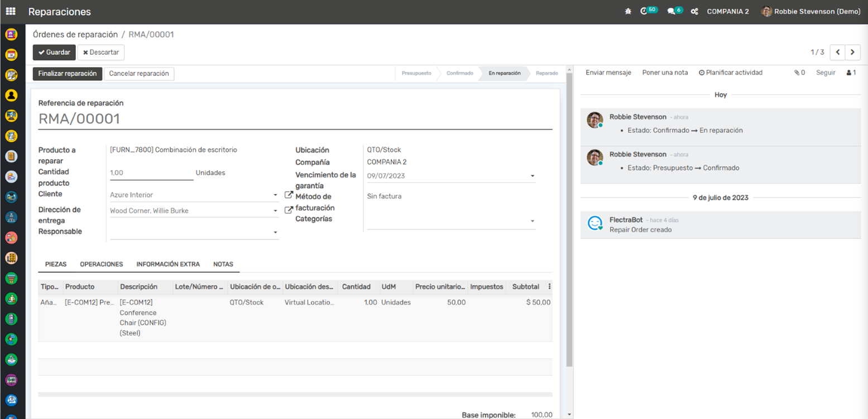Expand the Dirección de entrega dropdown arrow
868x419 pixels.
[x=275, y=211]
